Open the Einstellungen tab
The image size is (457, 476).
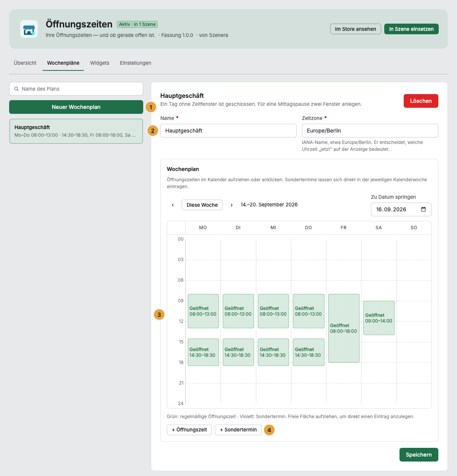136,63
